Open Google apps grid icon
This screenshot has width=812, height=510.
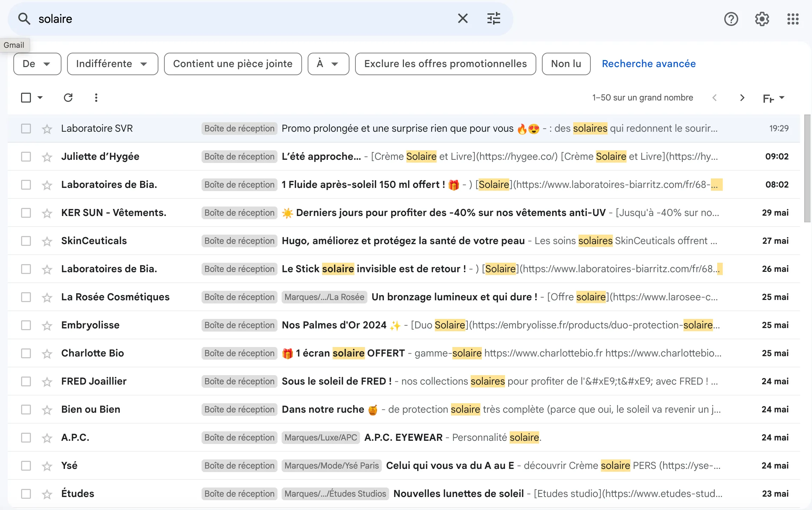click(793, 19)
